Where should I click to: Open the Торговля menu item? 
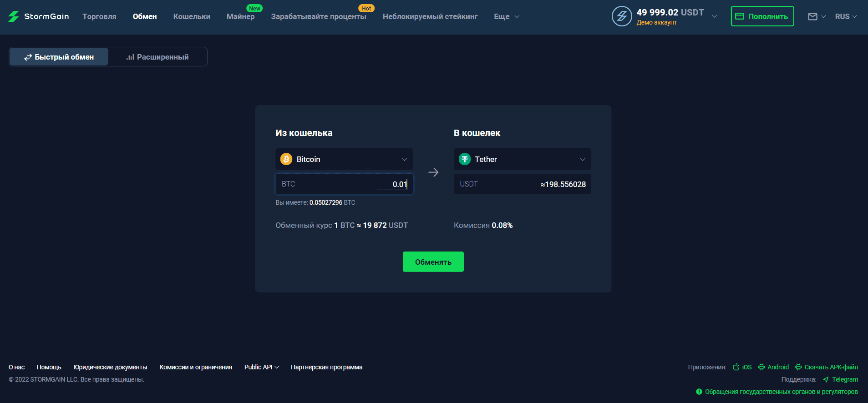pyautogui.click(x=99, y=16)
